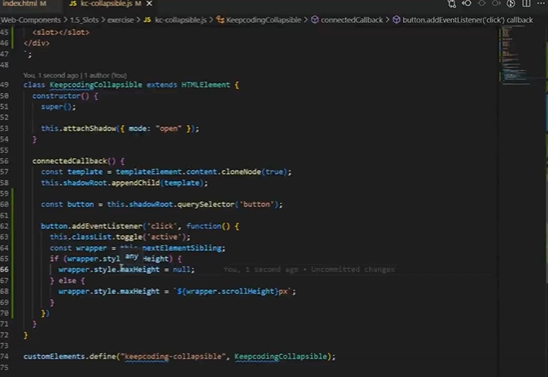Click the 'button' string on line 60
This screenshot has height=377, width=548.
257,204
